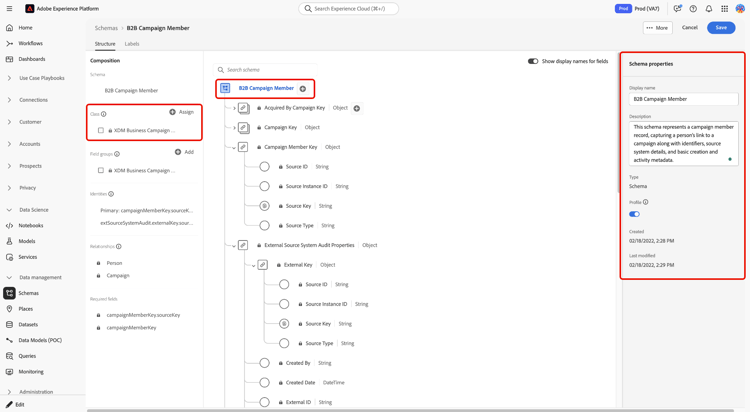Image resolution: width=750 pixels, height=412 pixels.
Task: Select Source ID under Campaign Member Key
Action: [x=265, y=167]
